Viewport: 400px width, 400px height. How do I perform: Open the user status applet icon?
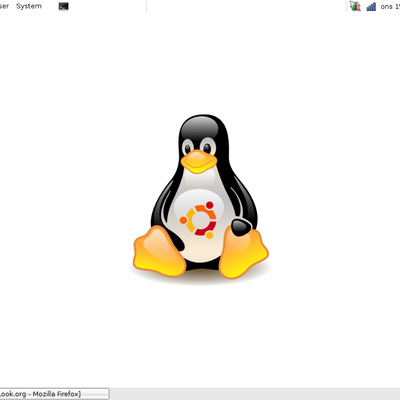(x=355, y=6)
